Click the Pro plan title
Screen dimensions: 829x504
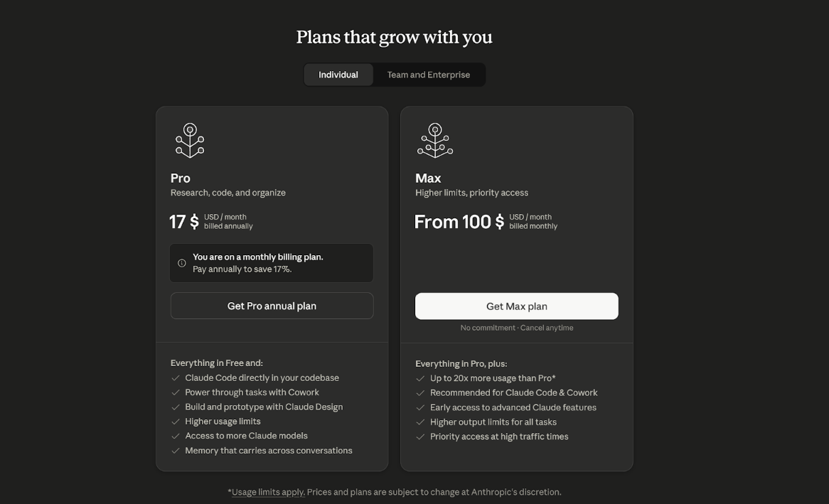coord(181,178)
